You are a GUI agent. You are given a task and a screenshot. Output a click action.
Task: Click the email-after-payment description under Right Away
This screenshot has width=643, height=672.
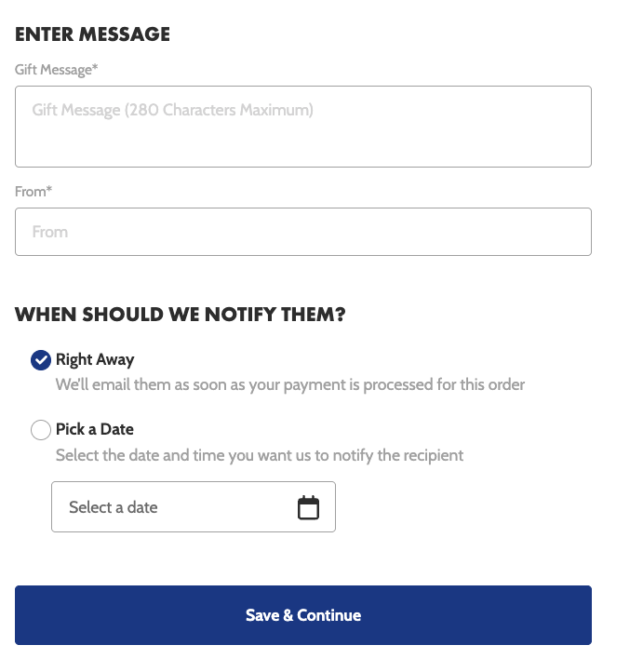click(290, 384)
